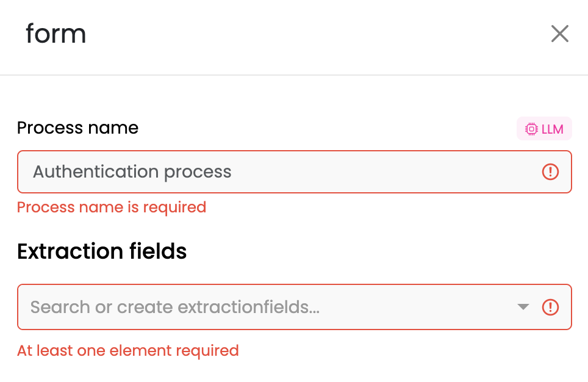Click the Authentication process placeholder text

coord(132,172)
